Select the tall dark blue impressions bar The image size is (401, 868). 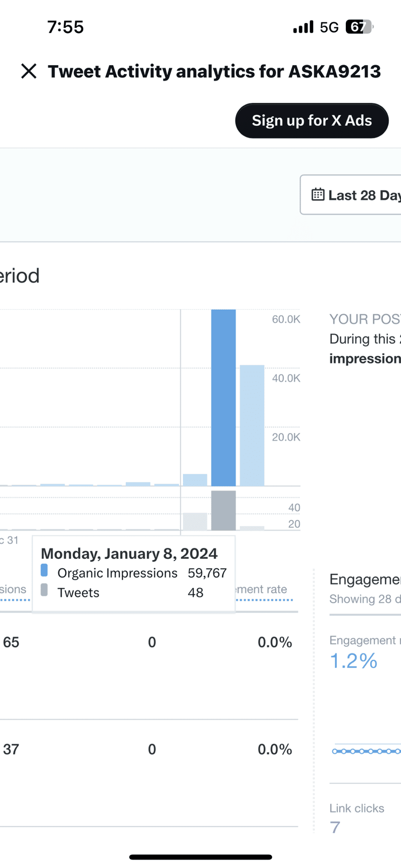tap(223, 397)
